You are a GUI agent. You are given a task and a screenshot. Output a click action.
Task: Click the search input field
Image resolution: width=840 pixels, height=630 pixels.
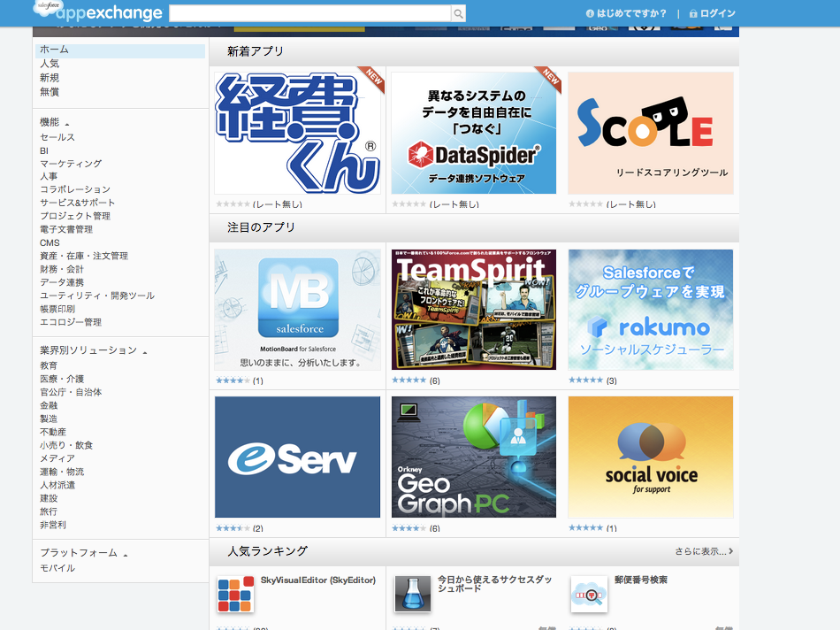pos(310,13)
